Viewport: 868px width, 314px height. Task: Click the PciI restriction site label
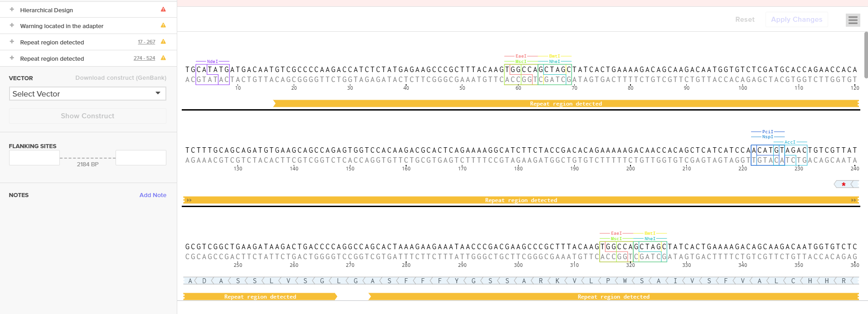tap(768, 131)
